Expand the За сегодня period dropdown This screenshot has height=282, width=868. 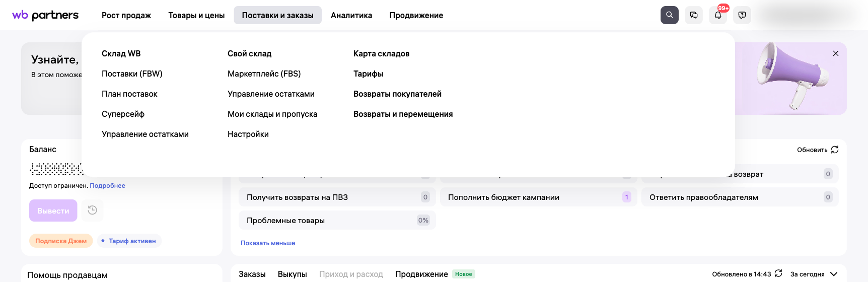point(814,274)
